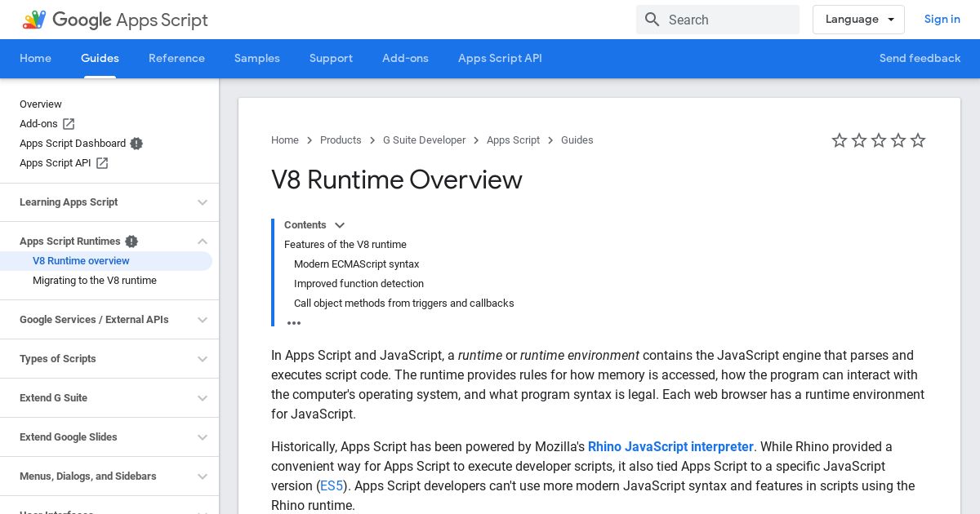Image resolution: width=980 pixels, height=514 pixels.
Task: Open the Rhino JavaScript interpreter link
Action: point(670,447)
